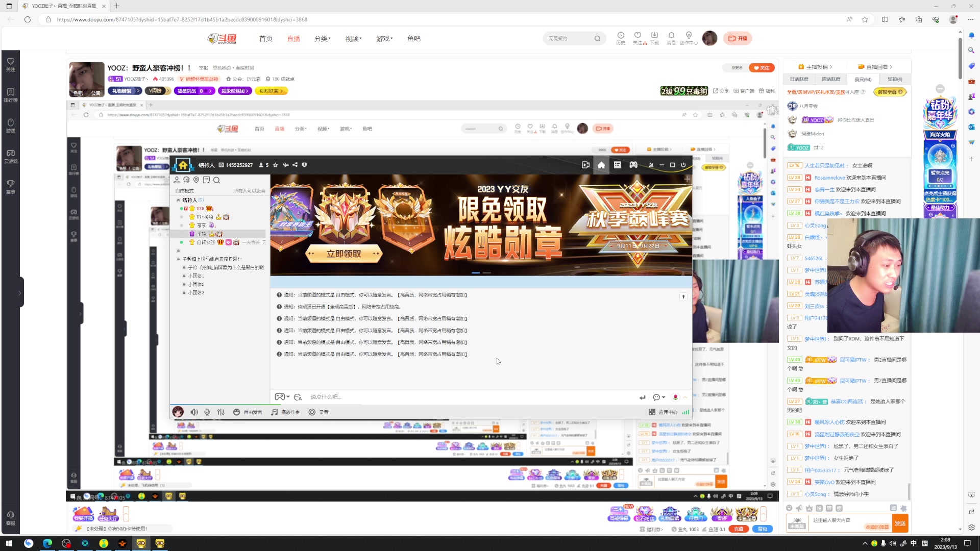The height and width of the screenshot is (551, 980).
Task: Open 游戏 lightbulb in left Douyu sidebar
Action: tap(10, 126)
